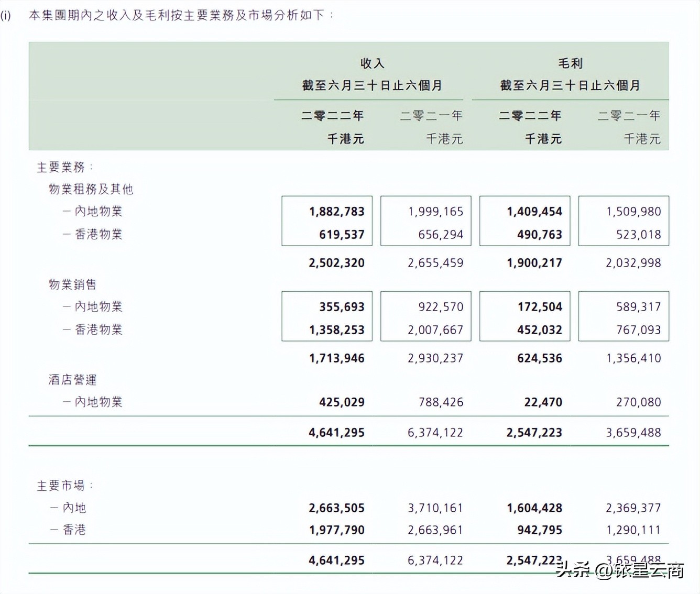Click the 主要市場 section label
The image size is (700, 594).
64,485
